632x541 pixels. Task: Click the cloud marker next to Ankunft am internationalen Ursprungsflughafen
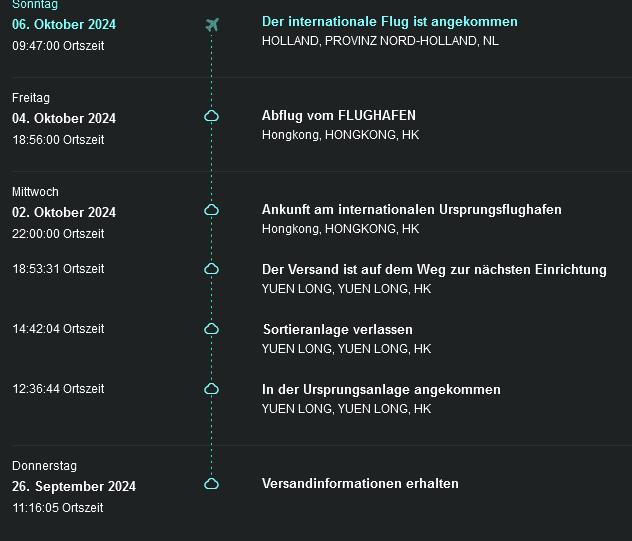211,210
